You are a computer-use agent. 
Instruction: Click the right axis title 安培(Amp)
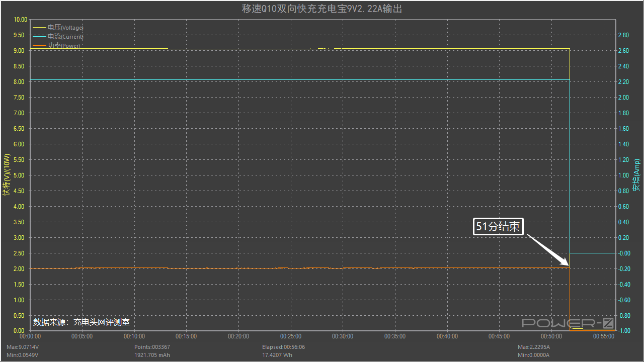click(x=636, y=175)
